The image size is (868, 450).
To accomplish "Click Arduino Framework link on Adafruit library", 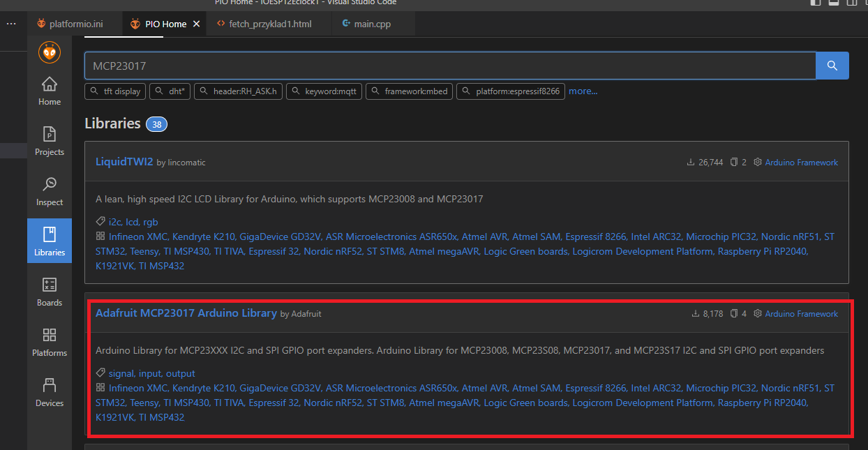I will click(x=802, y=314).
